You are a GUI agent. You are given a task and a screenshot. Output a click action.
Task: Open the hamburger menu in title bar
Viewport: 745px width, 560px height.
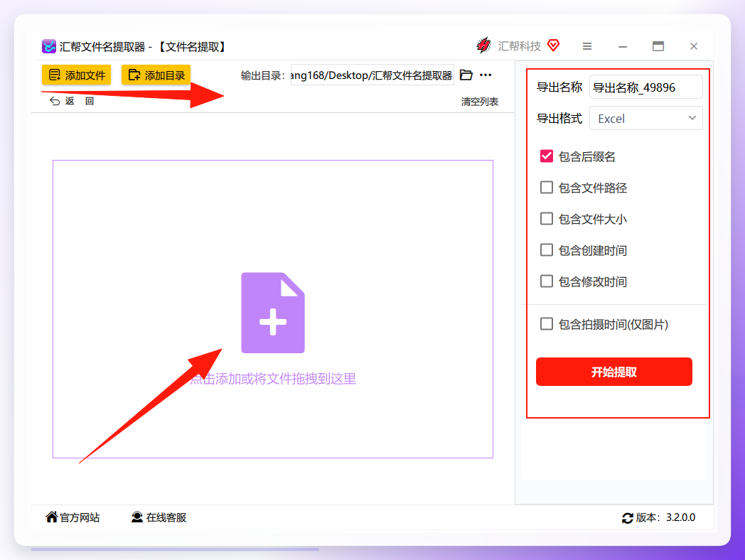(x=587, y=46)
